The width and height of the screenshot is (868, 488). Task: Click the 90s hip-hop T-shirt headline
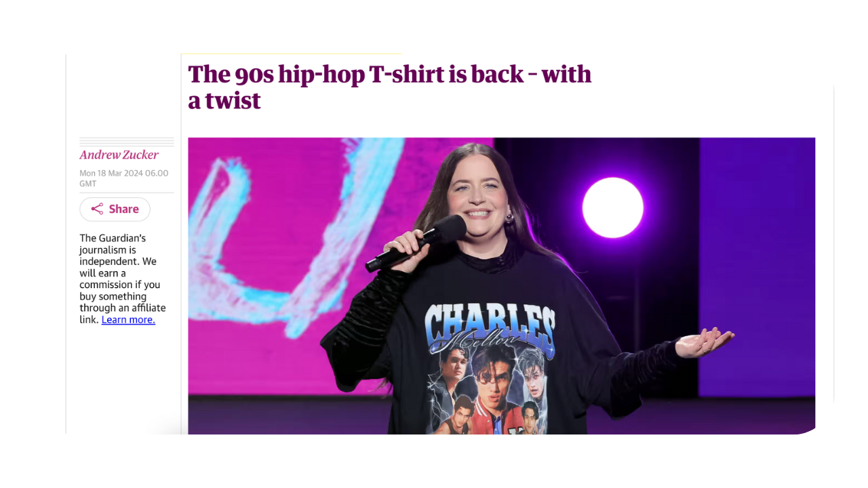390,87
